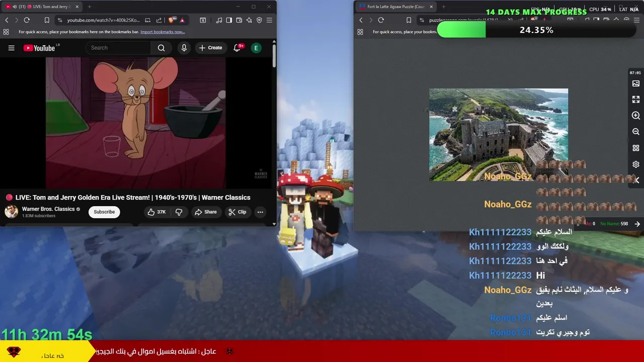The width and height of the screenshot is (644, 362).
Task: Open the puzzle browser's main menu
Action: 636,20
